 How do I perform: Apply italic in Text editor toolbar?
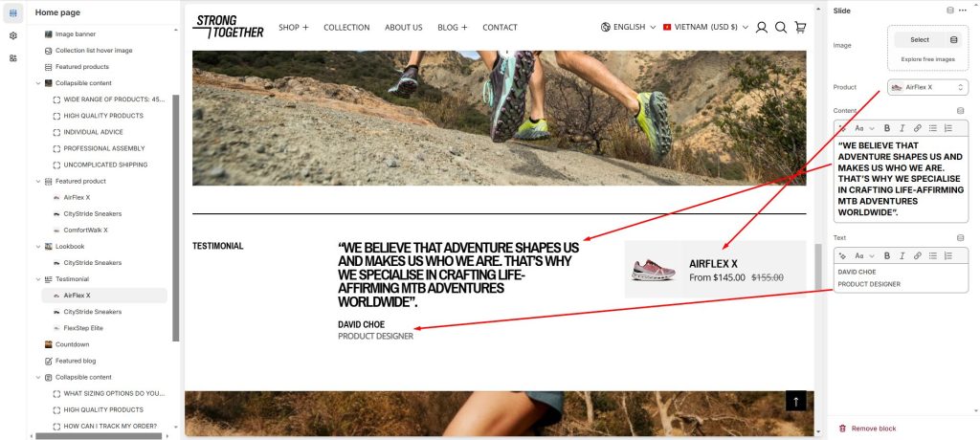click(x=902, y=255)
